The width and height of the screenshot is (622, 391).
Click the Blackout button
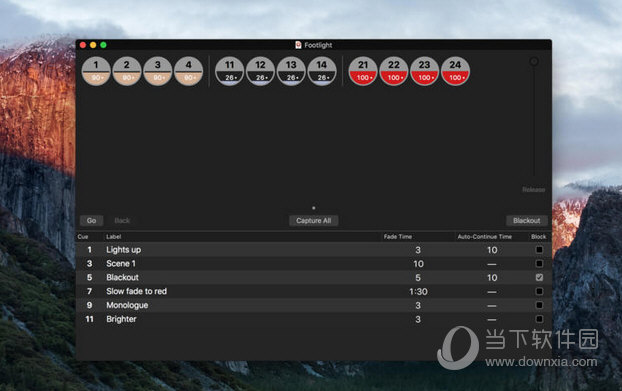click(527, 220)
